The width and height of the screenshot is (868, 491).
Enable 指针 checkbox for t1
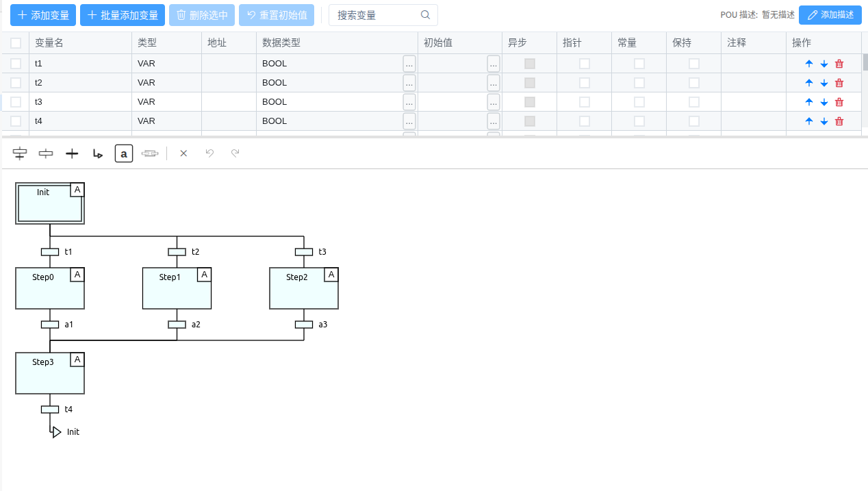585,64
